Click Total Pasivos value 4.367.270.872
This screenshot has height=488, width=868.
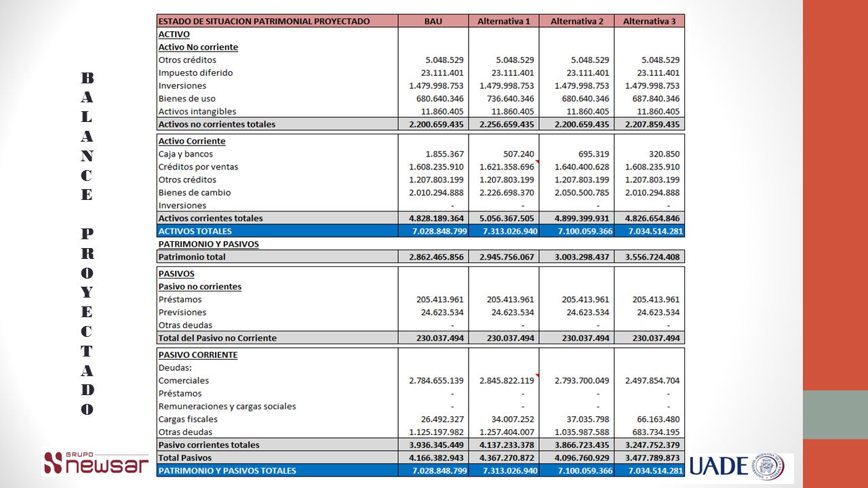coord(507,458)
